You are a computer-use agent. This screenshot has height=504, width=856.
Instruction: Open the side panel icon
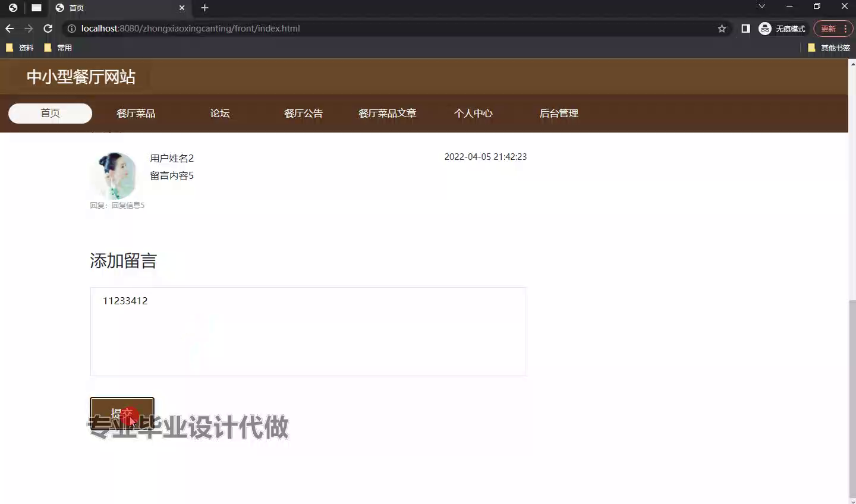[745, 29]
